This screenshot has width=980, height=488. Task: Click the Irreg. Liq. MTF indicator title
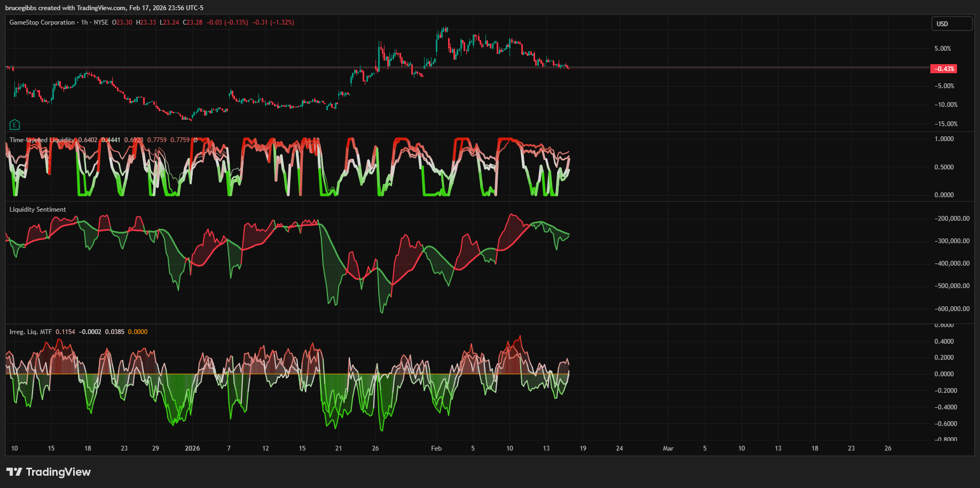pyautogui.click(x=30, y=332)
